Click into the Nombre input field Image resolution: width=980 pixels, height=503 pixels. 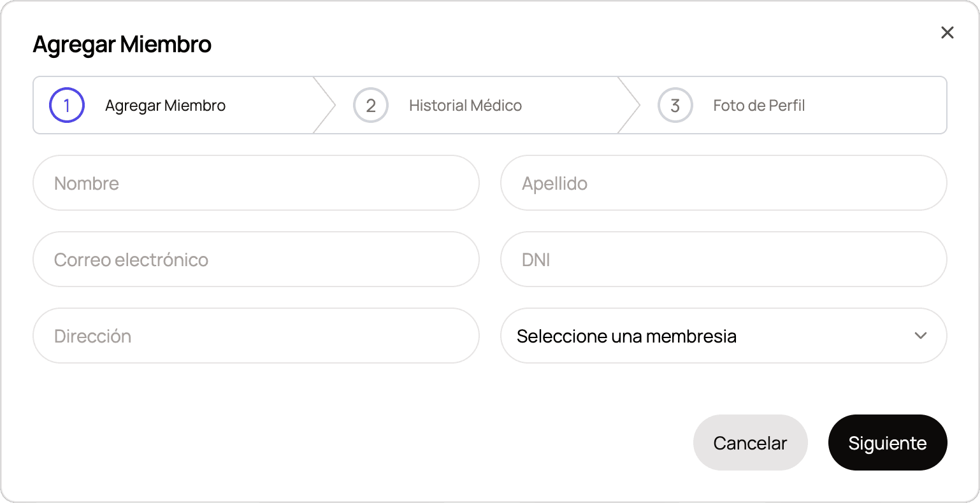(256, 183)
